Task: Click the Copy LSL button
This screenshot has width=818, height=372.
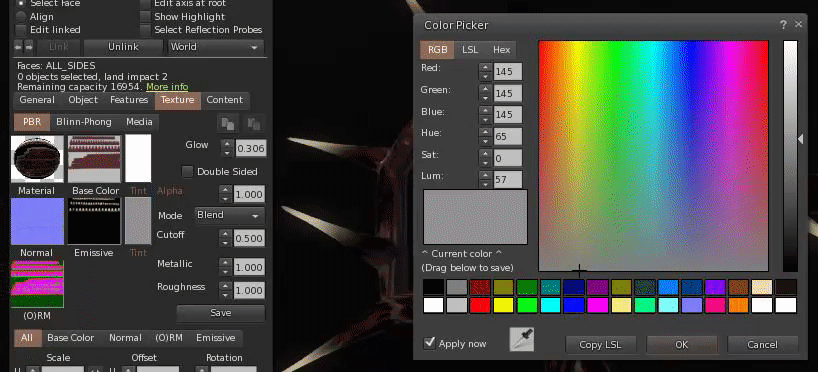Action: pos(600,345)
